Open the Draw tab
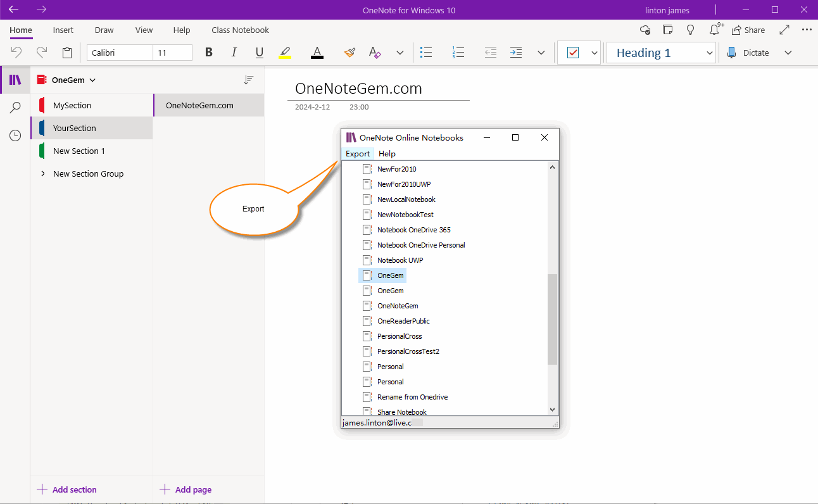818x504 pixels. click(104, 30)
